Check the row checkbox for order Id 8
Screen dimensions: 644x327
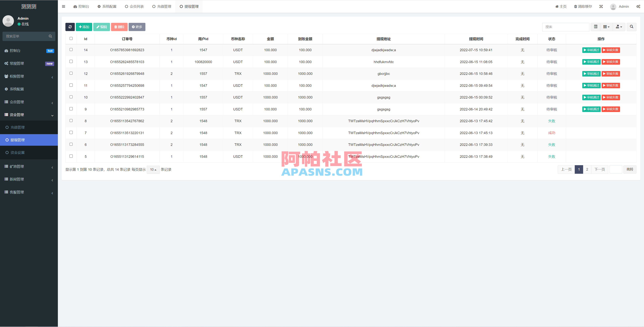71,121
